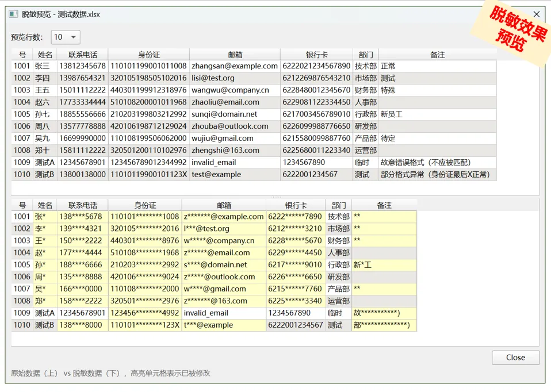Select cell zhangsan@example.com
Viewport: 551px width, 392px height.
[235, 66]
